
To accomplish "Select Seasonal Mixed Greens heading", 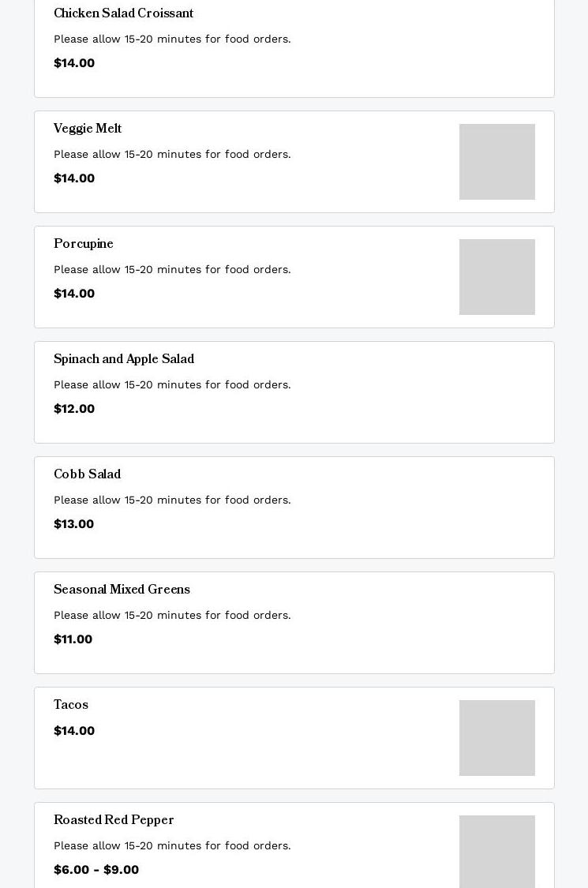I will point(122,590).
